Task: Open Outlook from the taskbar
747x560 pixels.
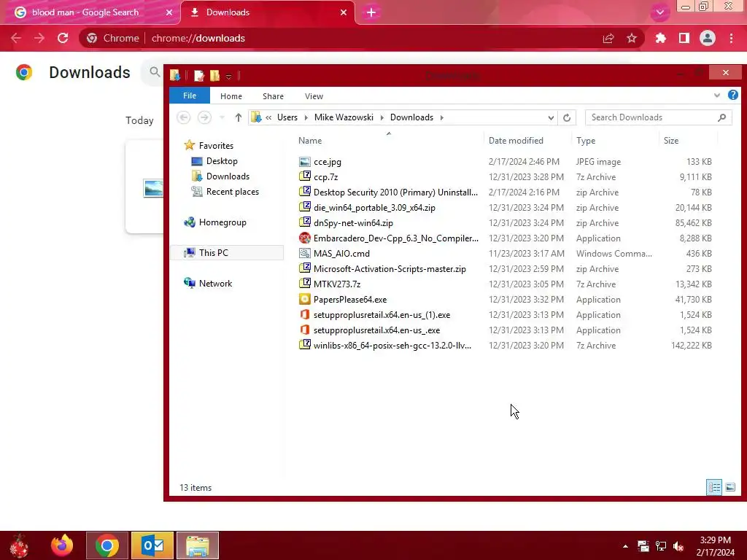Action: tap(152, 545)
